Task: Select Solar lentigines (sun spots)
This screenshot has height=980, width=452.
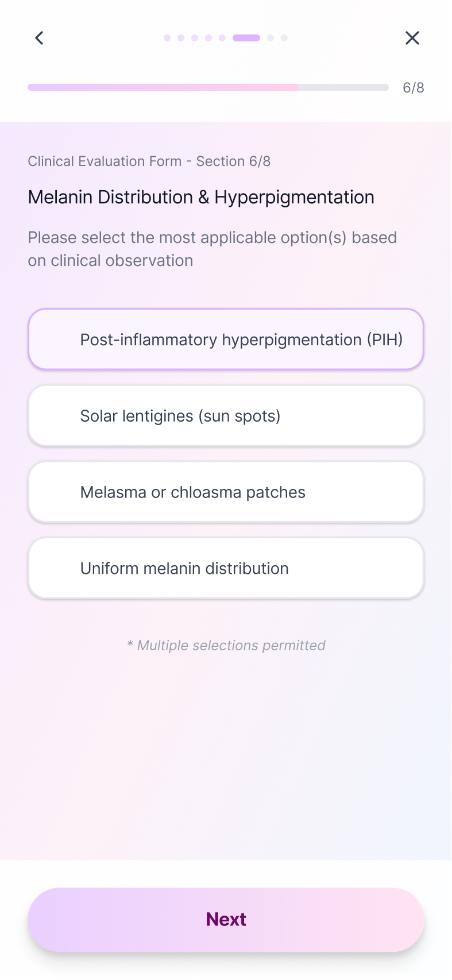Action: 226,415
